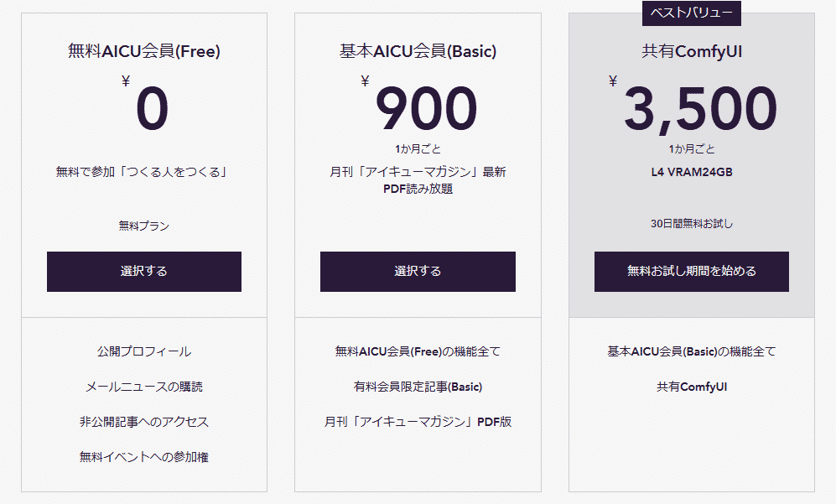Select the 共有ComfyUI plan title

click(x=691, y=49)
